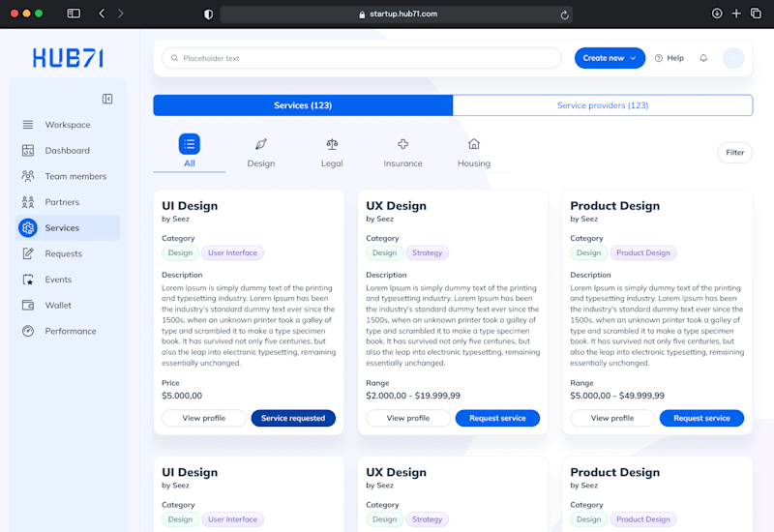Open the Filter options
Screen dimensions: 774x532
coord(734,153)
